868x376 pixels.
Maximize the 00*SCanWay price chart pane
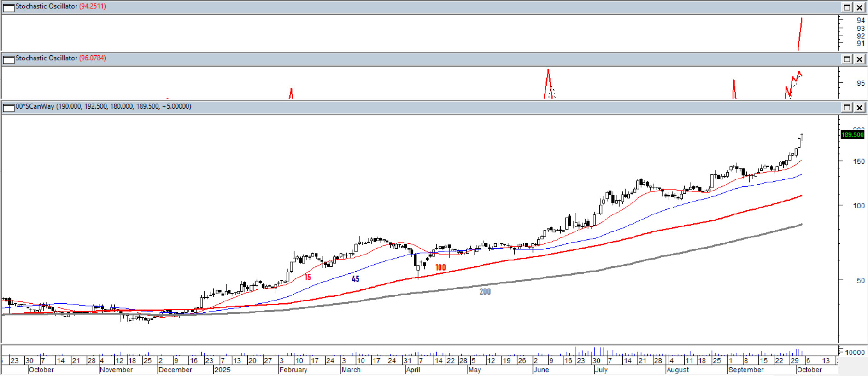[847, 107]
